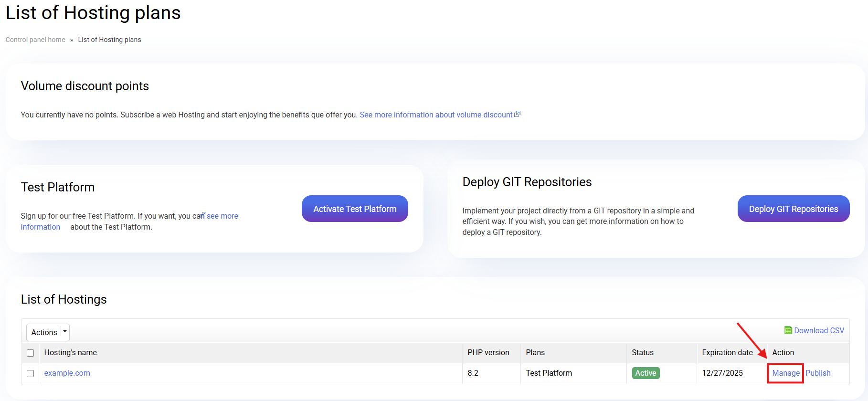Click the Hosting's name column header
This screenshot has width=868, height=401.
point(70,352)
